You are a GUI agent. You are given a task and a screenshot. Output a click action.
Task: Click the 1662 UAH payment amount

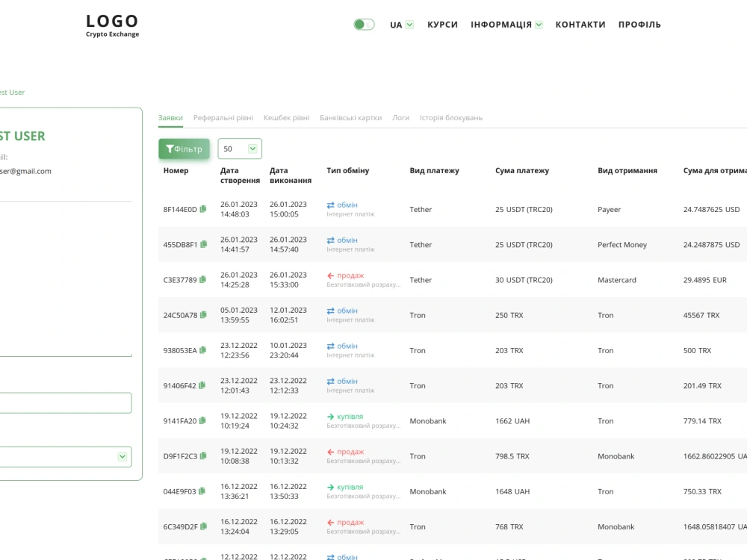[512, 421]
